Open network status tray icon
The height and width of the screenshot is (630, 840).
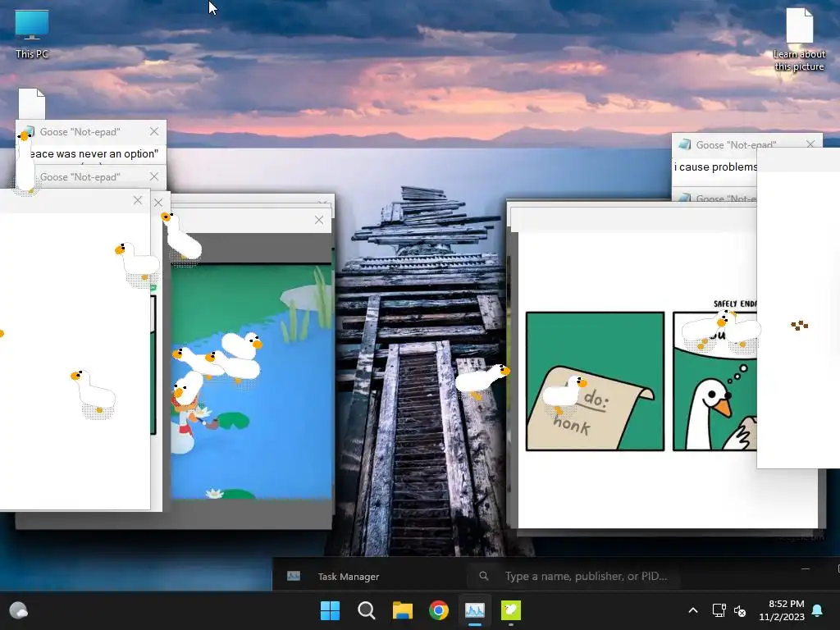click(719, 610)
